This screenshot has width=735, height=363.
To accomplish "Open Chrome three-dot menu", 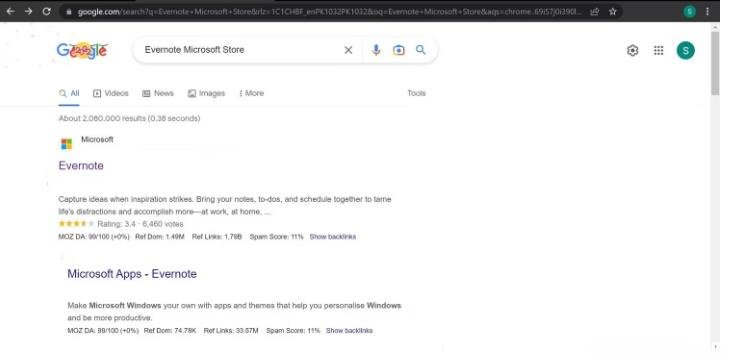I will pos(707,12).
